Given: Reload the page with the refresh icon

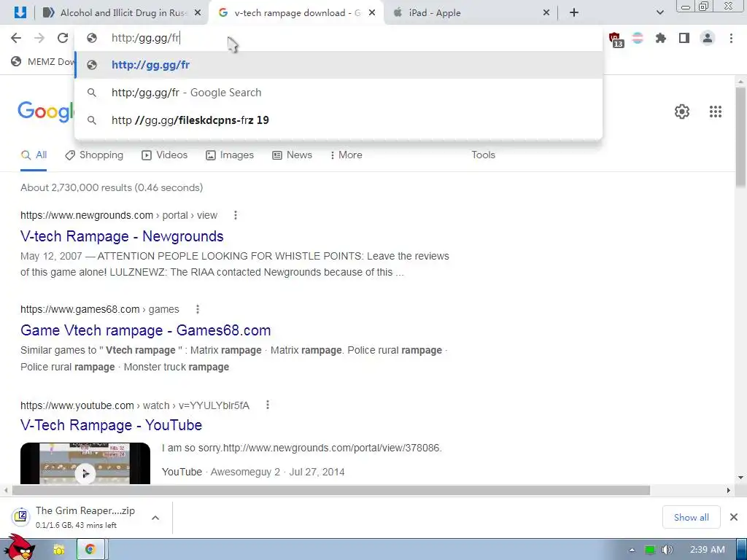Looking at the screenshot, I should click(63, 38).
